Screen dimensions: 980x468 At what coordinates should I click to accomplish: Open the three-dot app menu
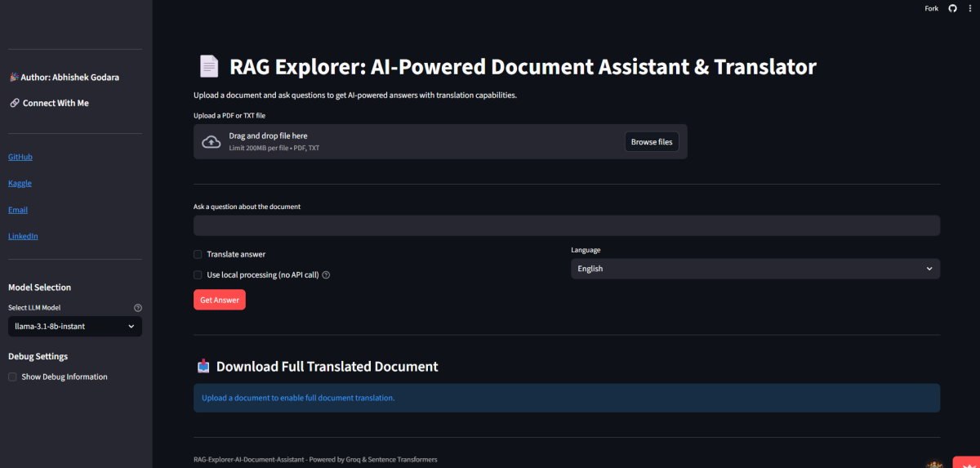969,8
